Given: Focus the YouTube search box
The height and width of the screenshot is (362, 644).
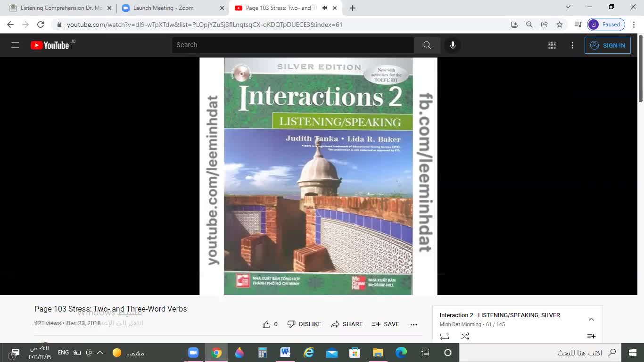Looking at the screenshot, I should click(292, 45).
